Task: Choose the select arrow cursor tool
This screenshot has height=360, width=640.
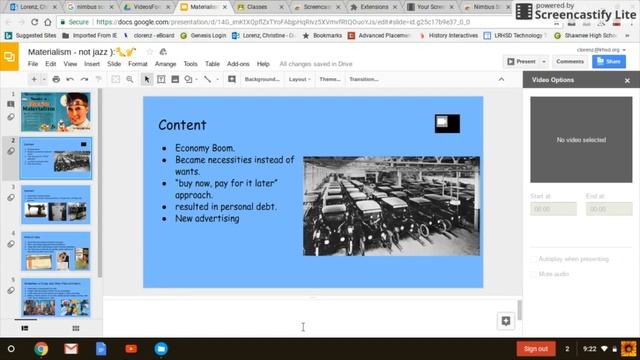Action: pos(147,79)
